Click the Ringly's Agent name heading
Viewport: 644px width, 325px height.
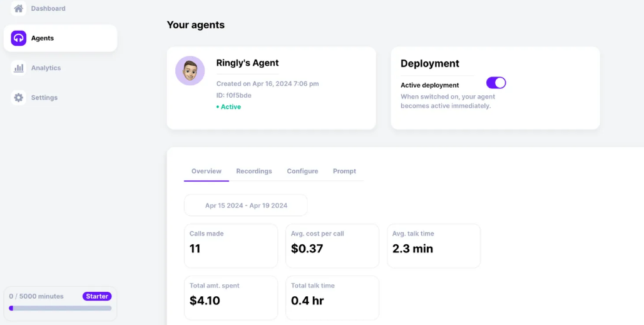247,63
